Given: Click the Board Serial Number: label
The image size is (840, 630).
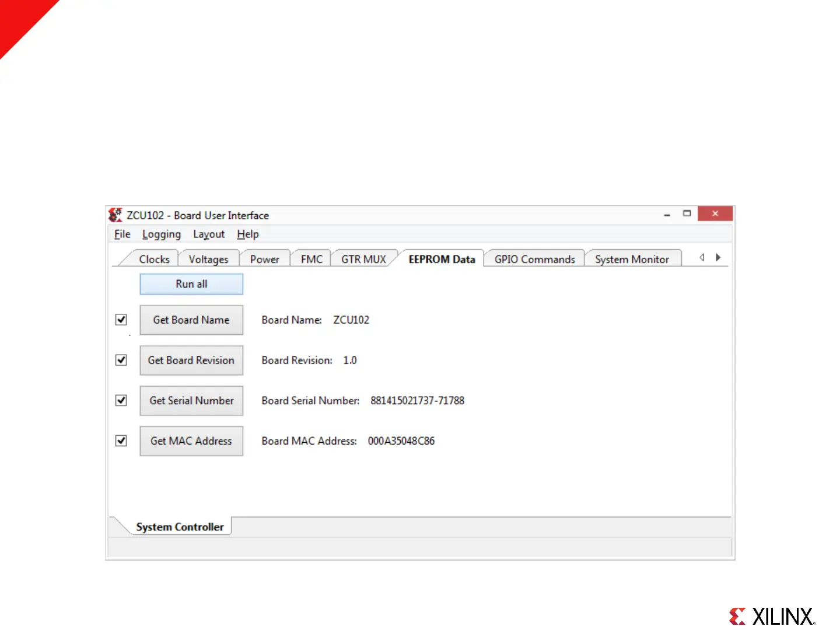Looking at the screenshot, I should click(310, 400).
